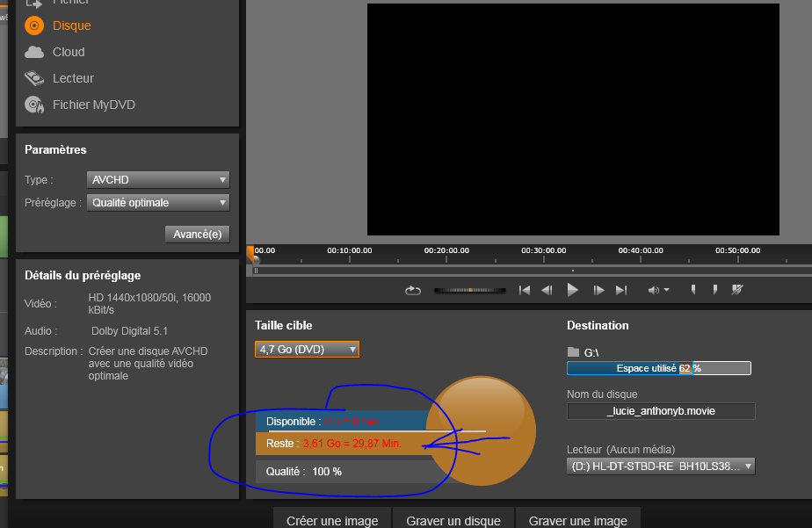The image size is (812, 528).
Task: Jump to the start of the movie
Action: pos(525,291)
